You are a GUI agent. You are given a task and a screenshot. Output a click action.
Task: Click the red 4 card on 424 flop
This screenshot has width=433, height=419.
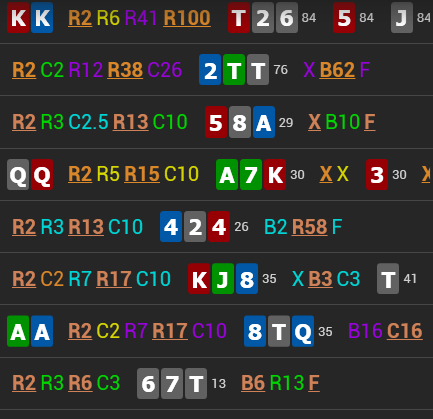[x=219, y=226]
